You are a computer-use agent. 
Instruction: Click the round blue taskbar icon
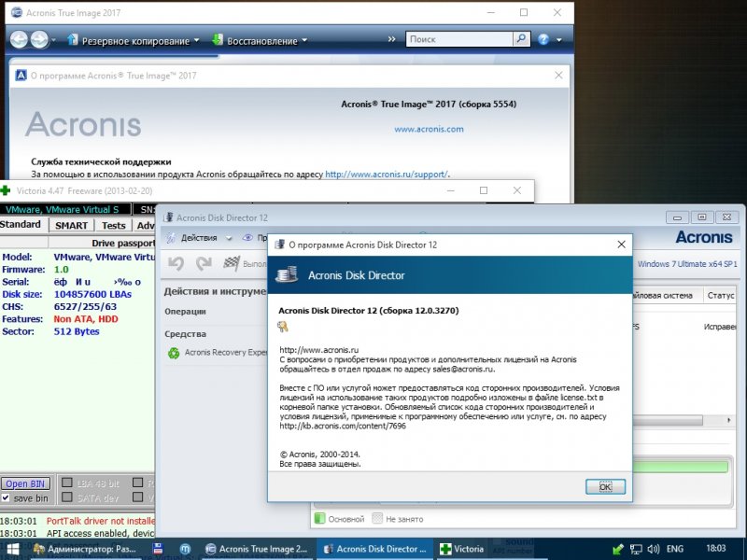pyautogui.click(x=185, y=549)
